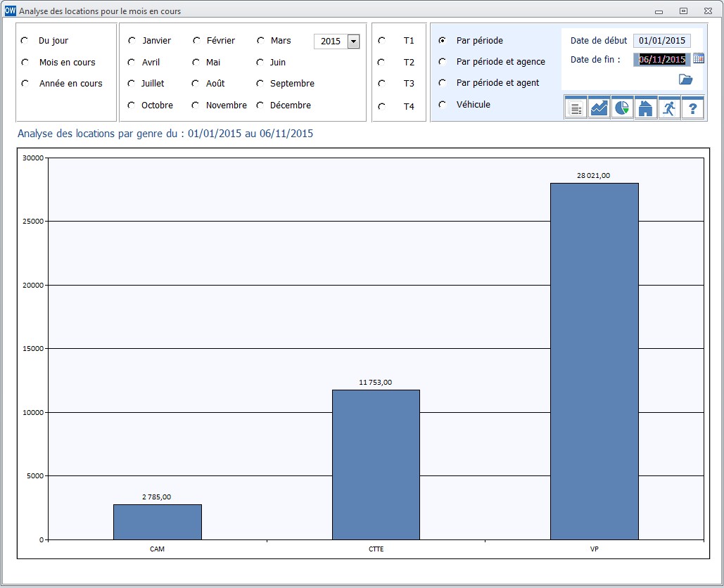This screenshot has width=724, height=588.
Task: Maximize the analysis window
Action: tap(683, 11)
